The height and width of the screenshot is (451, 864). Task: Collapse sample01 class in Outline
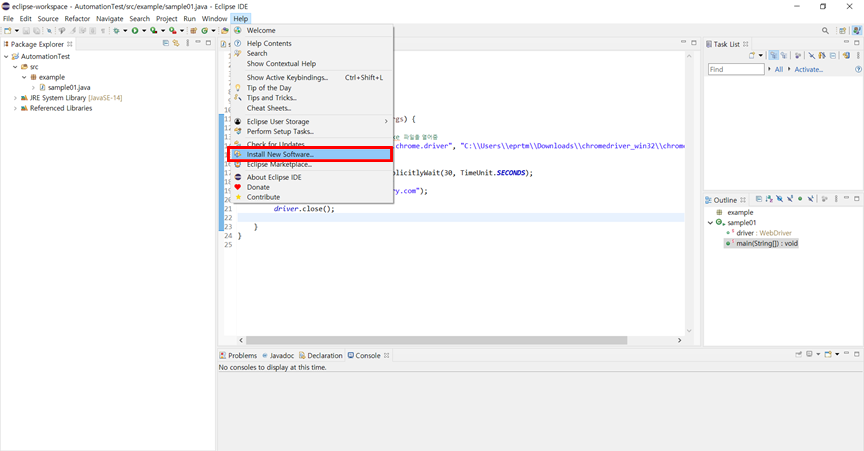point(710,223)
